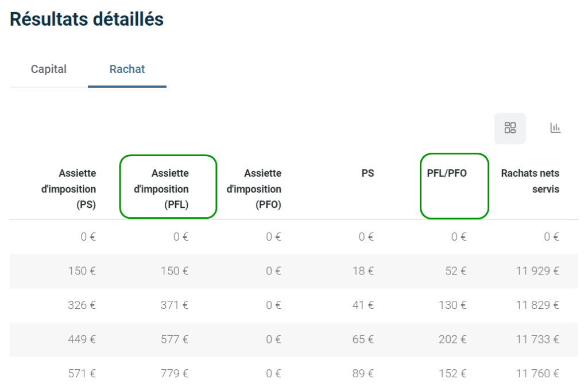Click the PFL/PFO column header

pyautogui.click(x=447, y=173)
